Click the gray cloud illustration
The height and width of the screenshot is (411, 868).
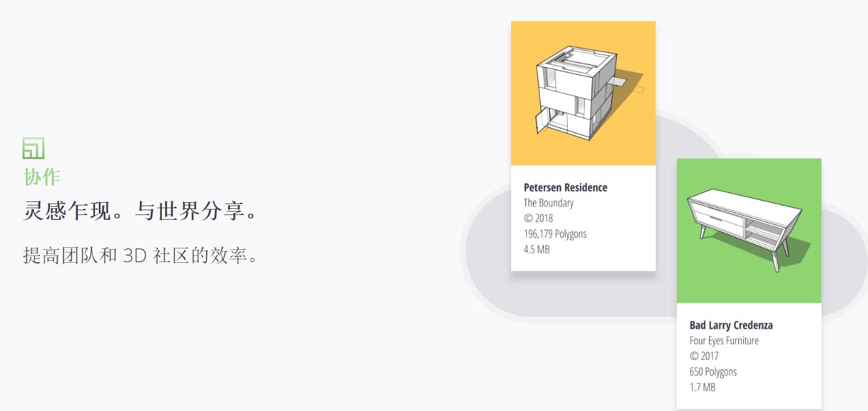click(x=491, y=273)
